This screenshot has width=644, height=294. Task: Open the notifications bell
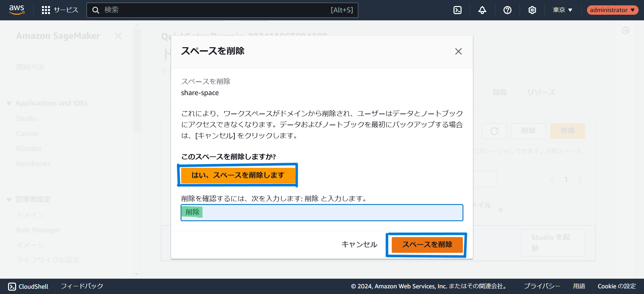[x=482, y=10]
